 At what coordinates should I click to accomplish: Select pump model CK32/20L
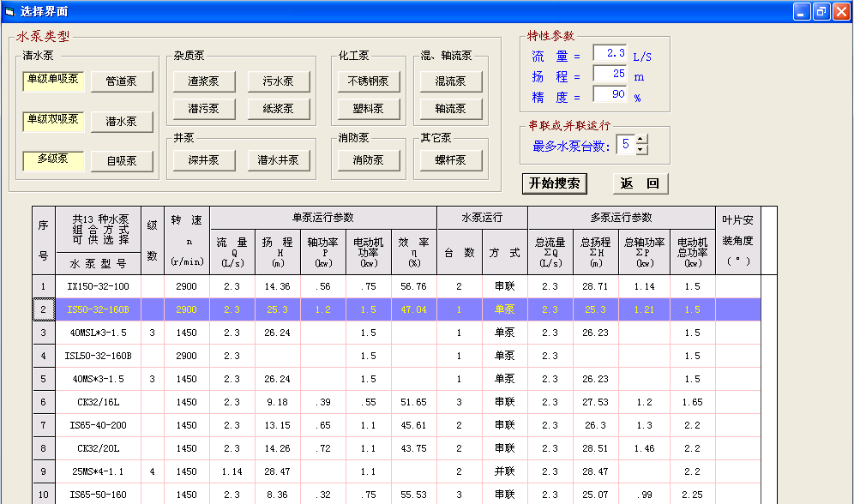[98, 448]
